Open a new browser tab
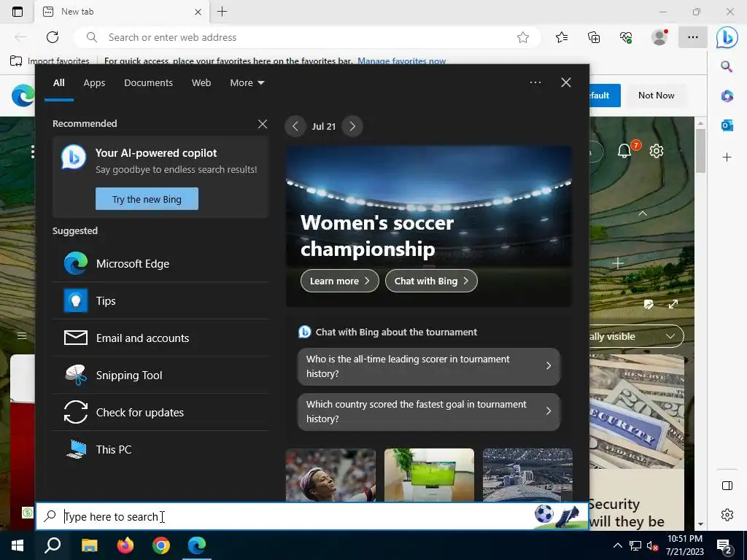The width and height of the screenshot is (747, 560). 222,12
